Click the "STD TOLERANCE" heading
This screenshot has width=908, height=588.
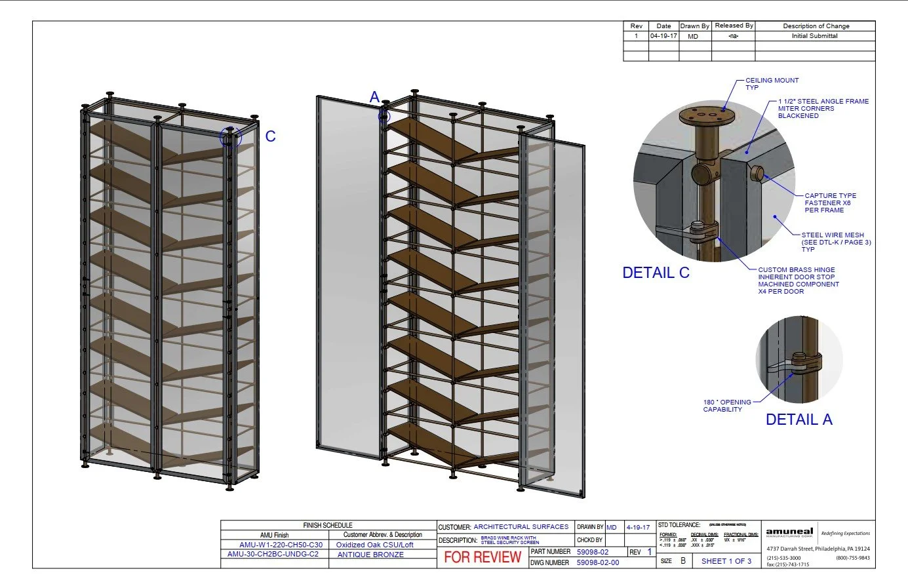click(x=679, y=525)
